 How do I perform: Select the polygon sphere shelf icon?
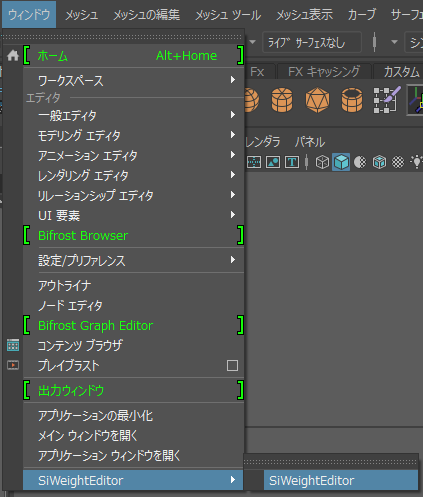coord(252,100)
